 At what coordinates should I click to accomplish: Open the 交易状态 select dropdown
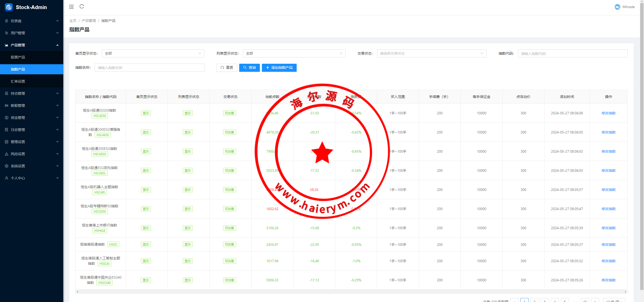tap(431, 53)
